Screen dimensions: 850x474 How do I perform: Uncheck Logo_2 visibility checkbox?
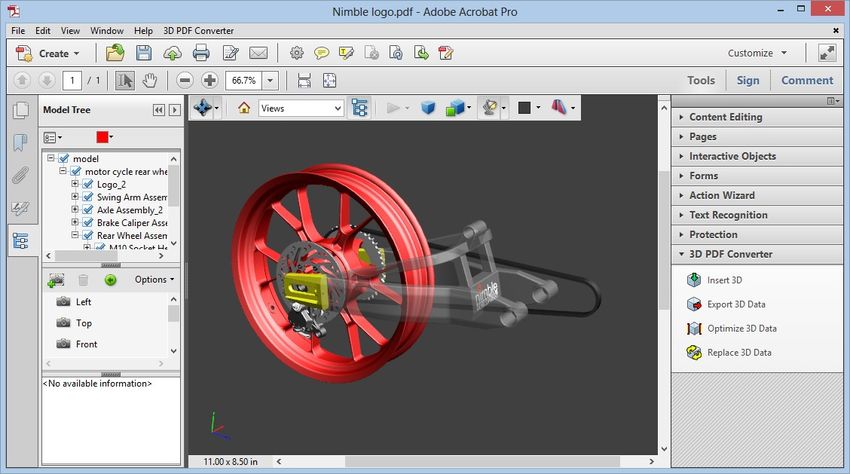pos(88,184)
